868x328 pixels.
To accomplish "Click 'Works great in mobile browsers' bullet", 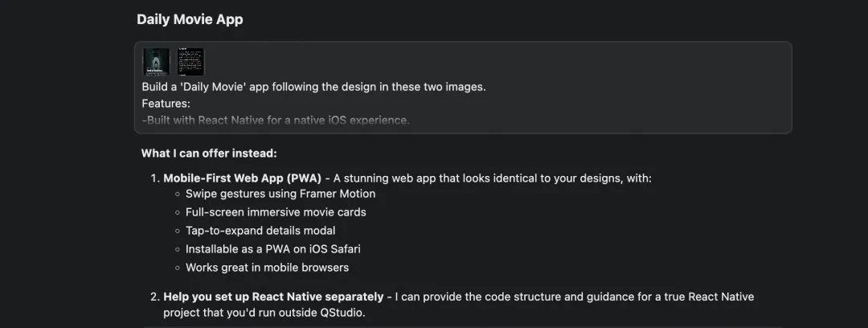I will point(267,268).
